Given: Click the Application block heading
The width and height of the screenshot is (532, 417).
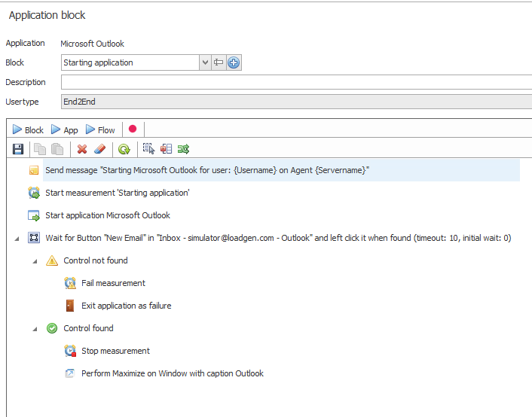Looking at the screenshot, I should [x=47, y=15].
